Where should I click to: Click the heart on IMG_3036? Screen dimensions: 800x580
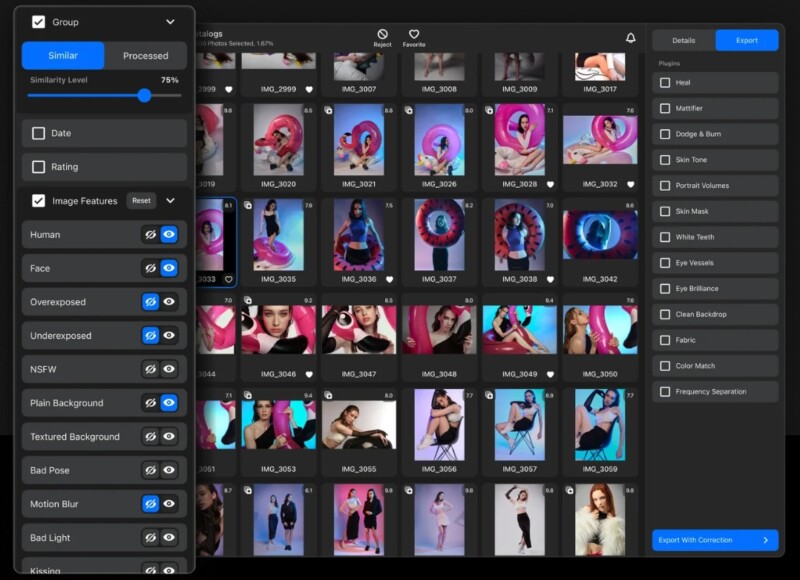[x=389, y=279]
